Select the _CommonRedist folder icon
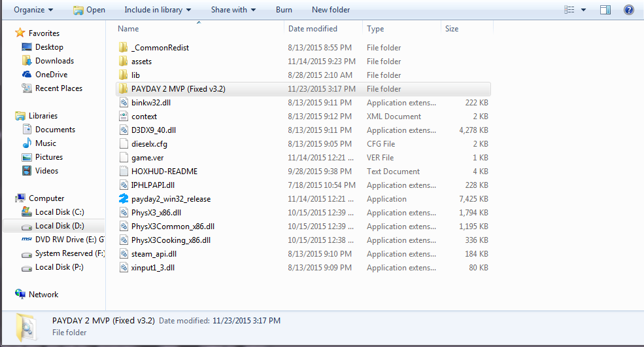This screenshot has height=347, width=644. pos(123,47)
